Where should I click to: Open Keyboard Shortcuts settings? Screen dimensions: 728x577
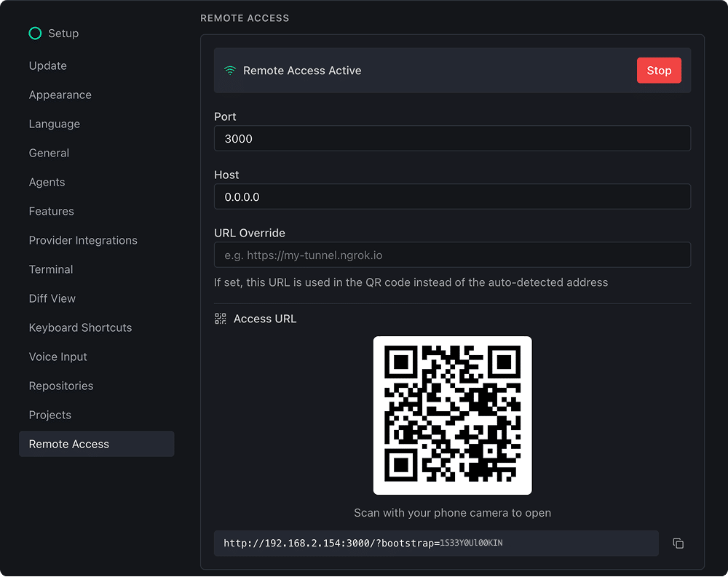tap(80, 327)
